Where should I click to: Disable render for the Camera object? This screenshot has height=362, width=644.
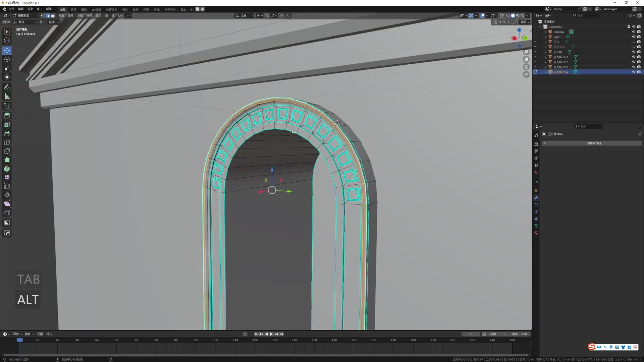639,32
